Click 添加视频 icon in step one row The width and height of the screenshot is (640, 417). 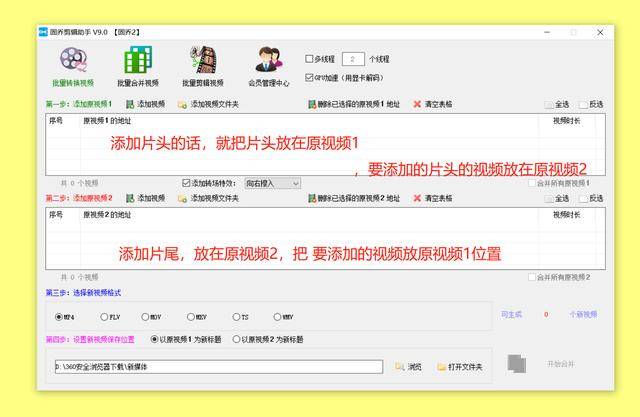pos(130,104)
